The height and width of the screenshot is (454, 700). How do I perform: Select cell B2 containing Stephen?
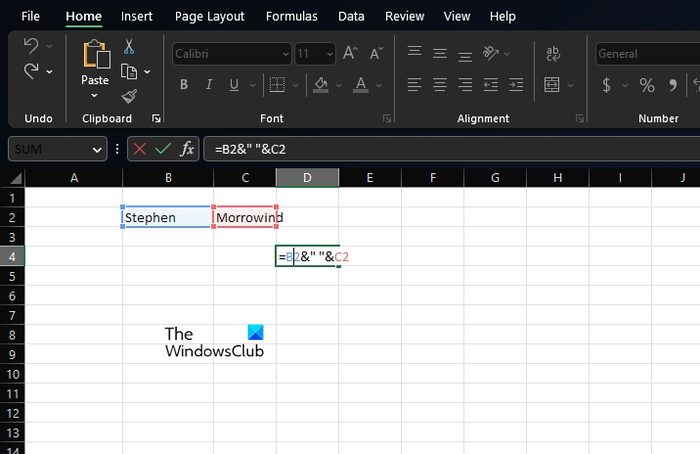(x=167, y=217)
